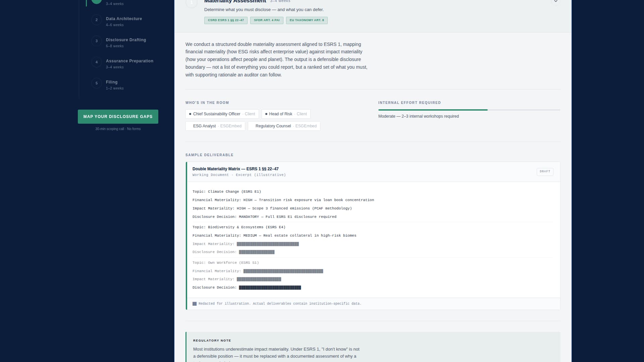644x362 pixels.
Task: Click the 'Topic: Biodiversity & Ecosystems (ESRS E4)' line
Action: (239, 227)
